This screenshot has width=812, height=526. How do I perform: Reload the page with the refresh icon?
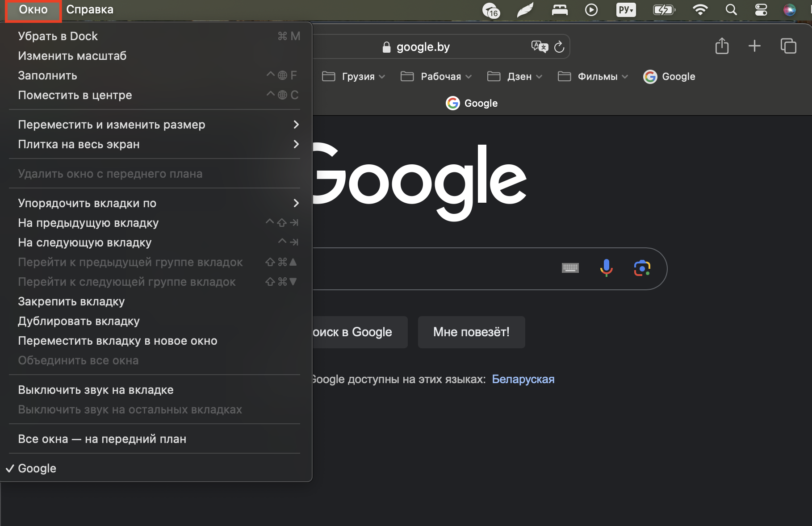(559, 47)
